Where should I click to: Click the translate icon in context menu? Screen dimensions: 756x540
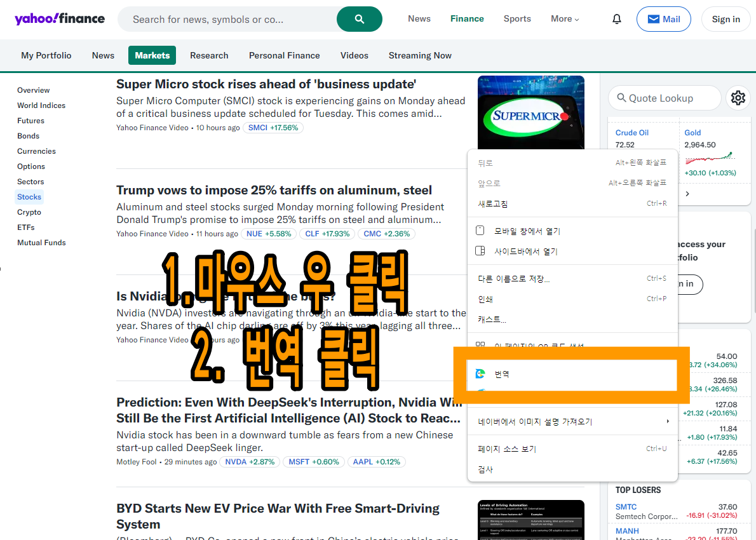coord(480,374)
